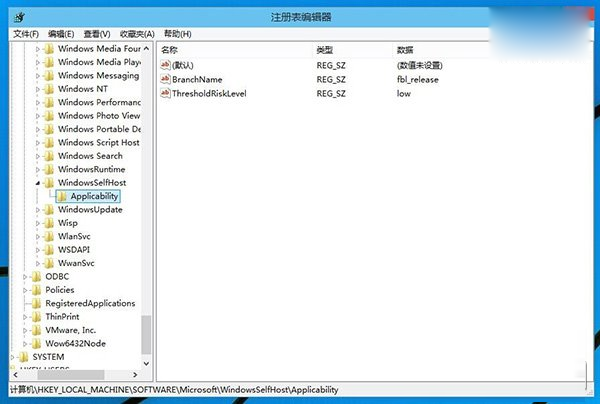Click the Applicability folder icon
Viewport: 601px width, 404px height.
point(62,196)
